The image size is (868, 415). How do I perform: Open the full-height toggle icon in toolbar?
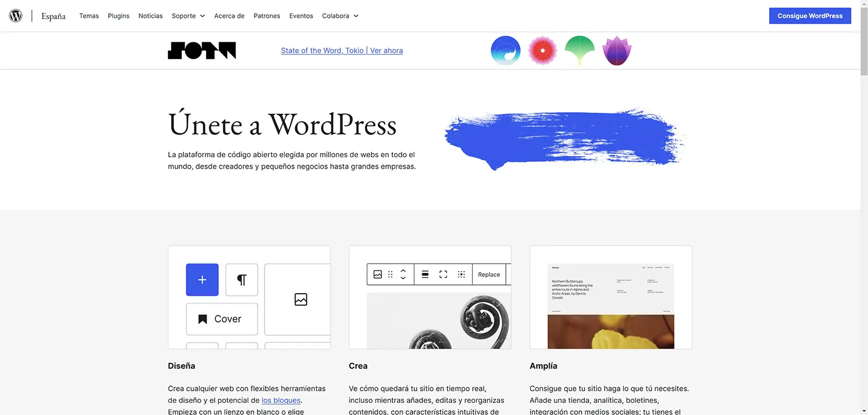[x=443, y=274]
